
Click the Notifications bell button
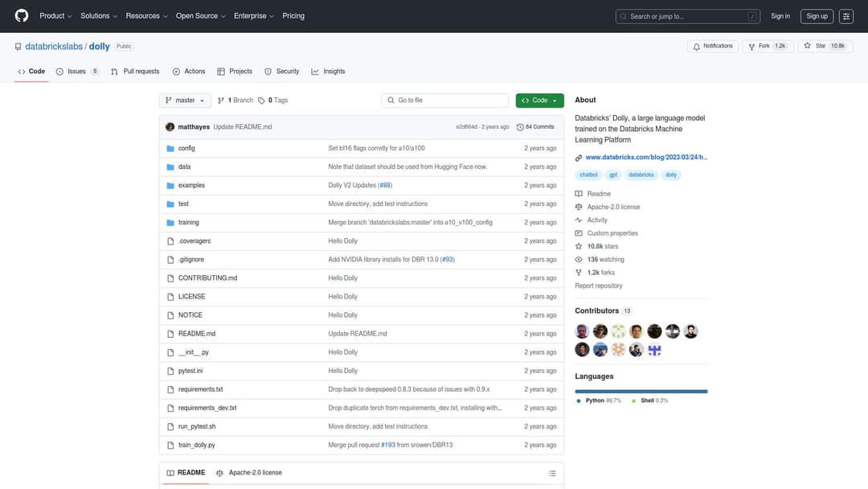click(x=712, y=47)
